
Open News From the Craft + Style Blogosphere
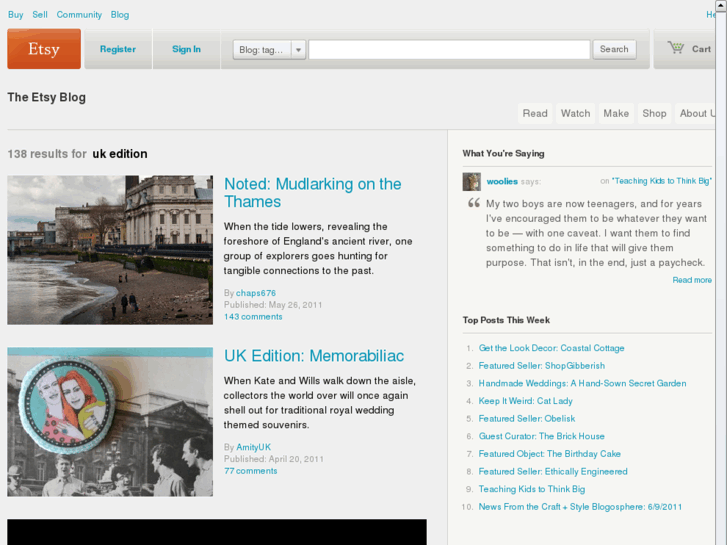(580, 507)
